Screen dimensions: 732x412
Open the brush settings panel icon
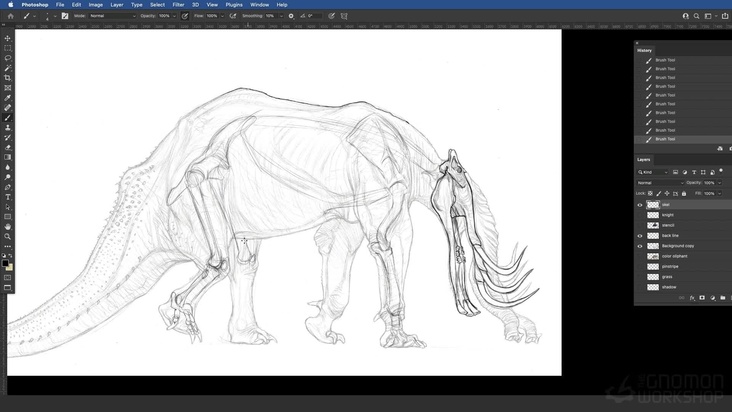65,16
